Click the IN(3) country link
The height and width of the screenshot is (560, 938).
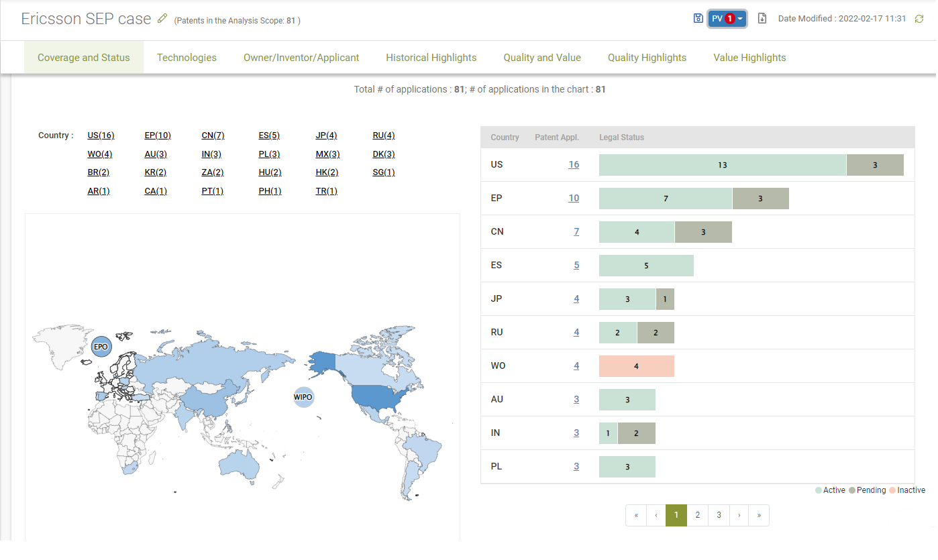[x=211, y=154]
